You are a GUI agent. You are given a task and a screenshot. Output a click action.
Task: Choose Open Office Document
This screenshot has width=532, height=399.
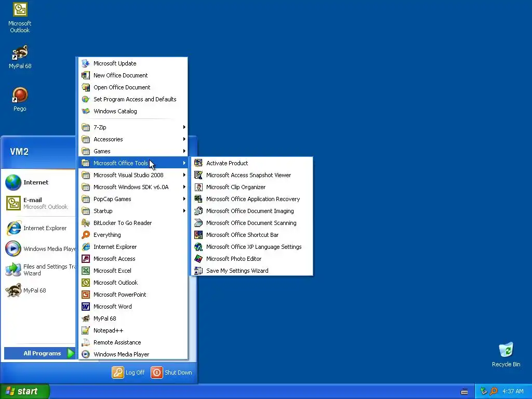[x=133, y=87]
